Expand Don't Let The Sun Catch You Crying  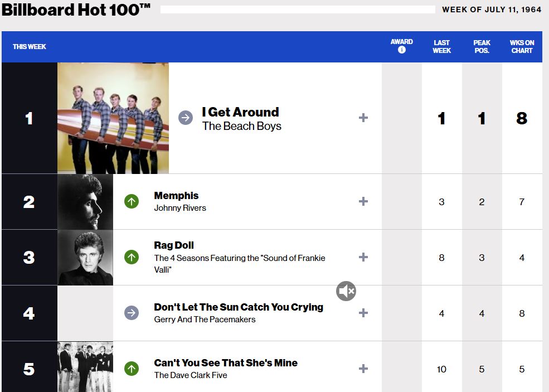(x=363, y=313)
